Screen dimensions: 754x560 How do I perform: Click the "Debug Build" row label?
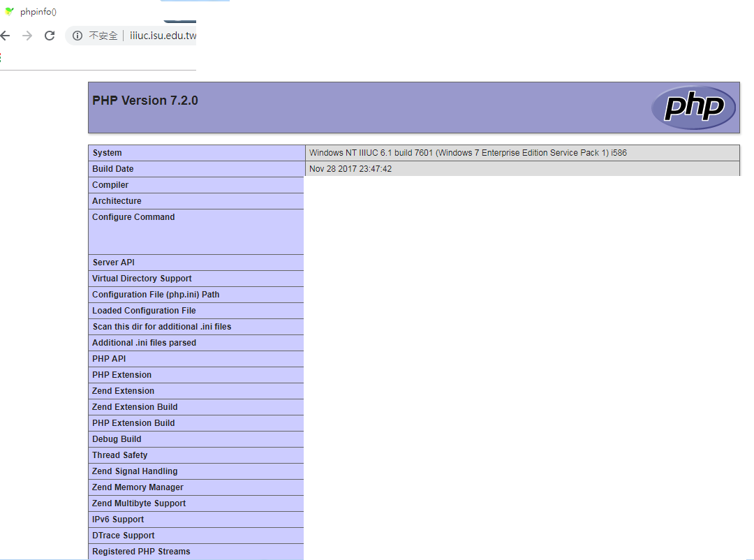point(117,439)
